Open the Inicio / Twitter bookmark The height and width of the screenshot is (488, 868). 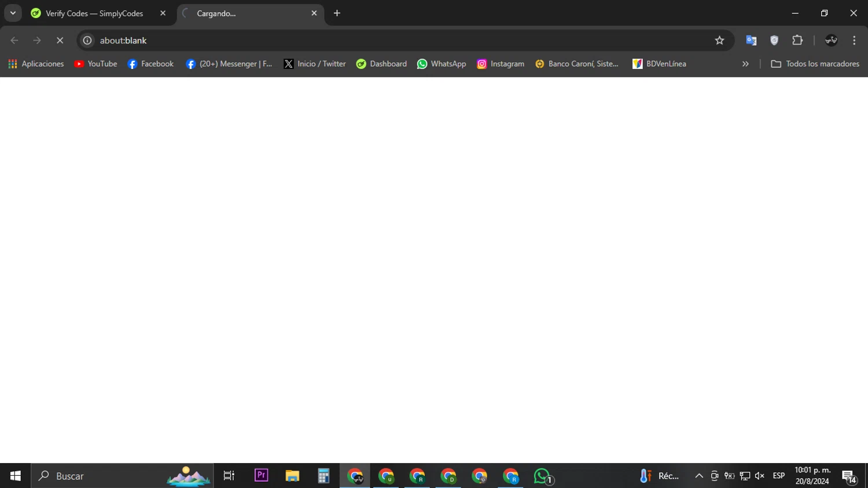315,64
